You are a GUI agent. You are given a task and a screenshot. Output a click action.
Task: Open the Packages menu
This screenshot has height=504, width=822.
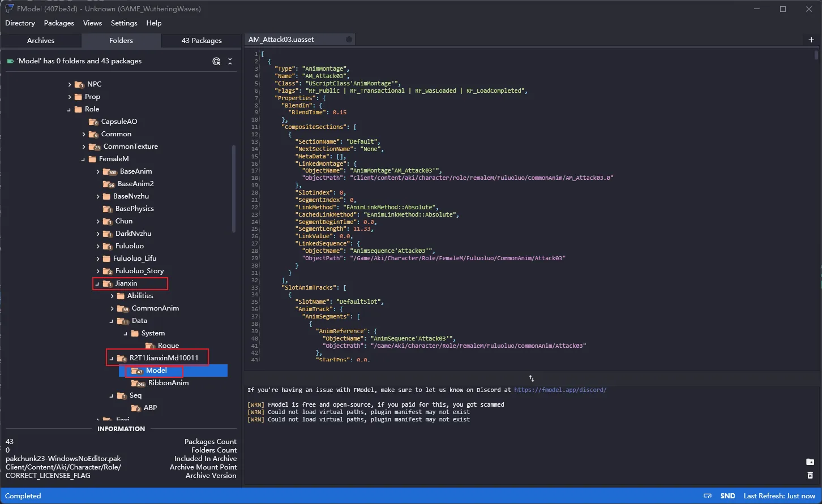59,23
